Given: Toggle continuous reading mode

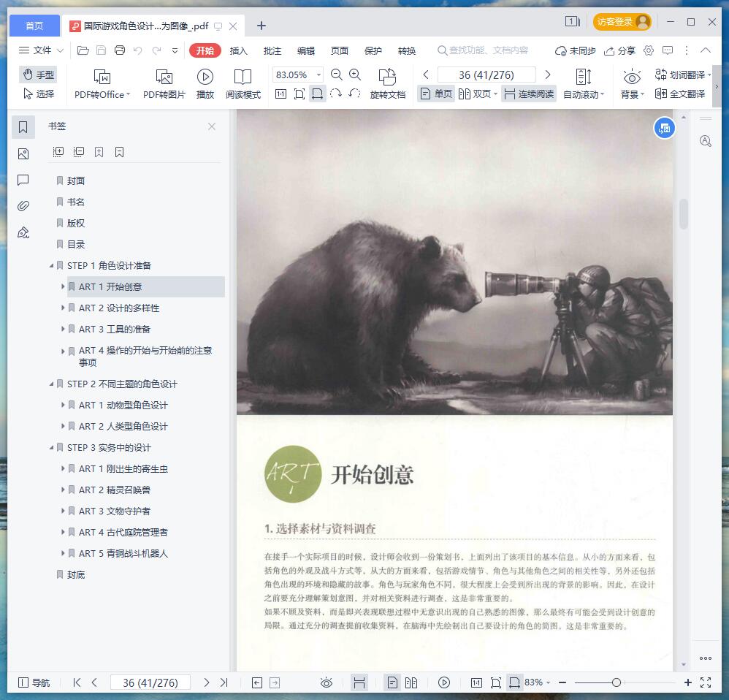Looking at the screenshot, I should 529,94.
